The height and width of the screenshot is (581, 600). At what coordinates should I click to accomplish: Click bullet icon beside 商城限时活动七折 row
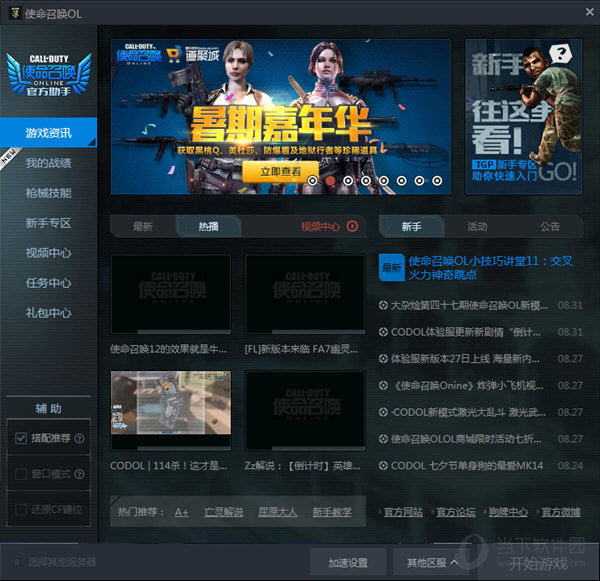coord(383,439)
